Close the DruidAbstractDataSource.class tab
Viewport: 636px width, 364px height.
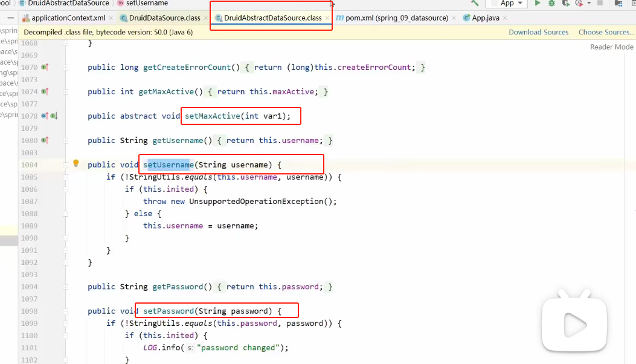[327, 18]
